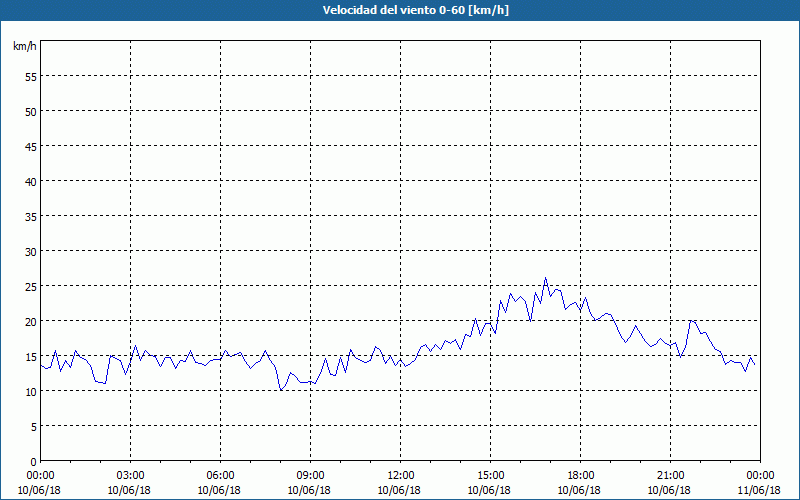The width and height of the screenshot is (800, 500).
Task: Click the 50 y-axis label
Action: click(x=31, y=112)
